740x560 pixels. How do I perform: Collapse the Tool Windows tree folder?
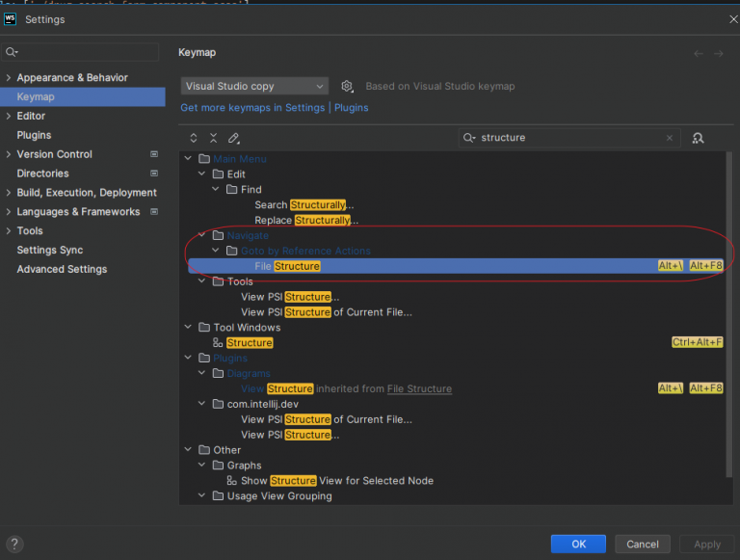[x=189, y=328]
